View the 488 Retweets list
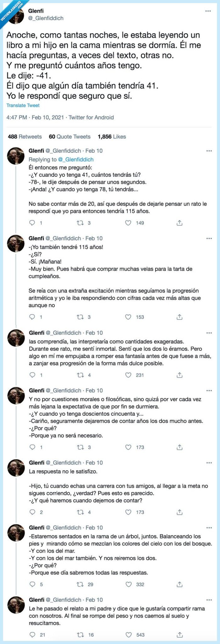The image size is (220, 644). coord(25,137)
